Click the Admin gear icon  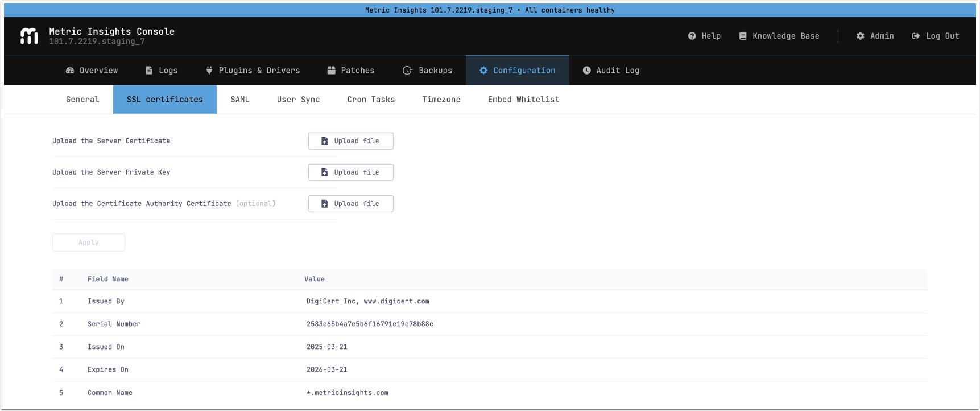pos(860,36)
